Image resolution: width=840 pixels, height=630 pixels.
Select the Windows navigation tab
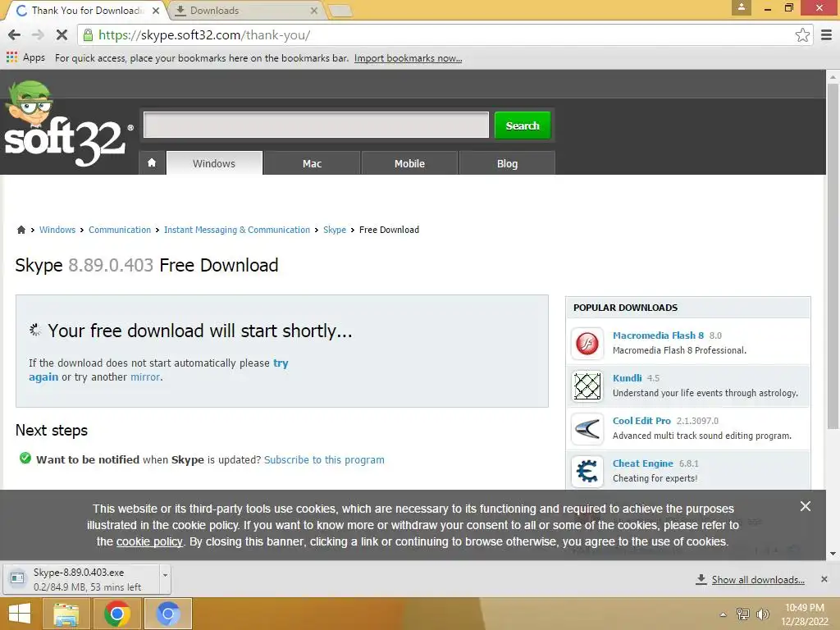pos(214,163)
